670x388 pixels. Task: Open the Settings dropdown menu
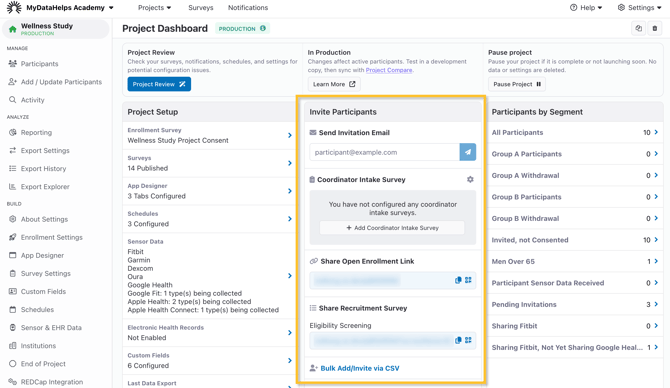pyautogui.click(x=639, y=8)
